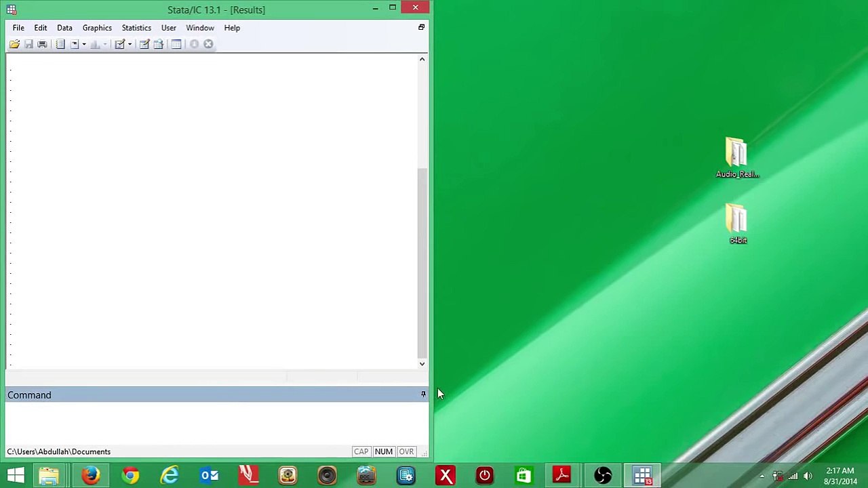This screenshot has width=868, height=488.
Task: Open the Data Editor (Browse) icon
Action: click(159, 44)
